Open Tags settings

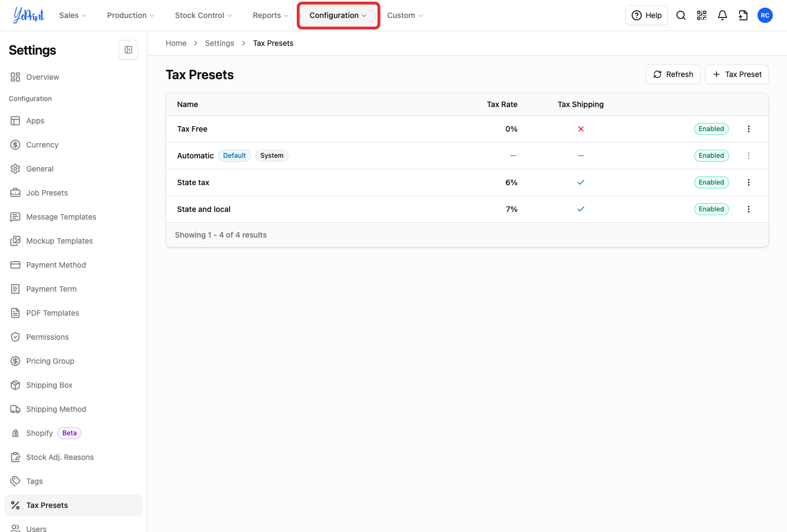click(x=73, y=481)
